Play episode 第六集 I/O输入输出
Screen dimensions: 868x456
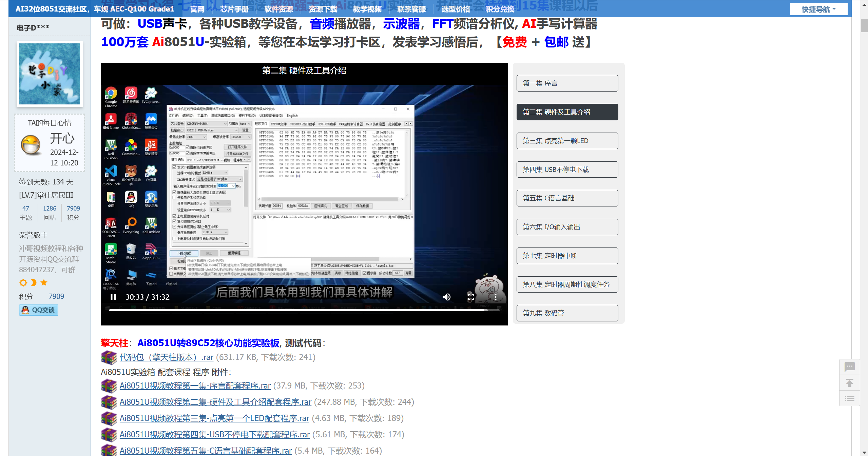(567, 227)
